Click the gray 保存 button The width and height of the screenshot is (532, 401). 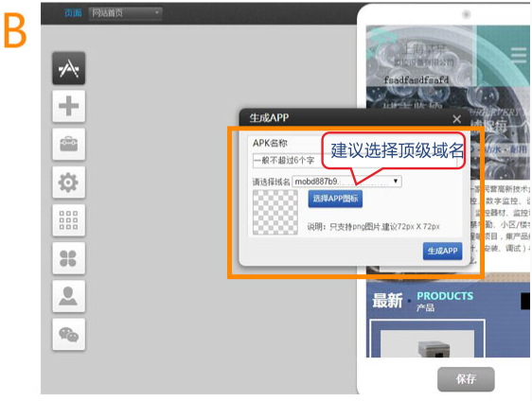[466, 379]
